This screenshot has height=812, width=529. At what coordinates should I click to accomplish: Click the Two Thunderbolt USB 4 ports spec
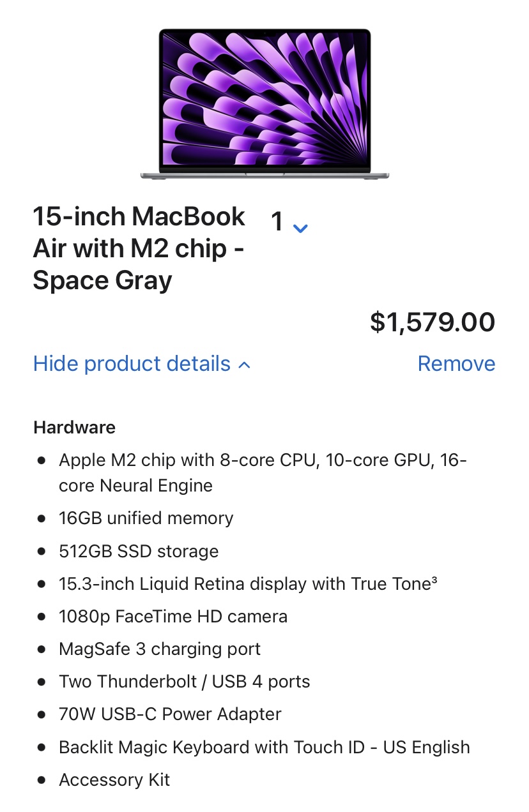184,682
